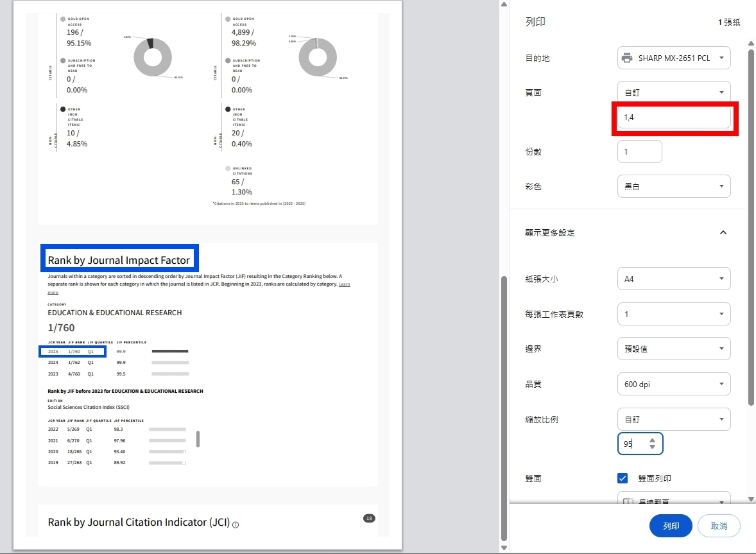Click the 196 / 95.15% gold open access value
The image size is (756, 554).
(78, 38)
